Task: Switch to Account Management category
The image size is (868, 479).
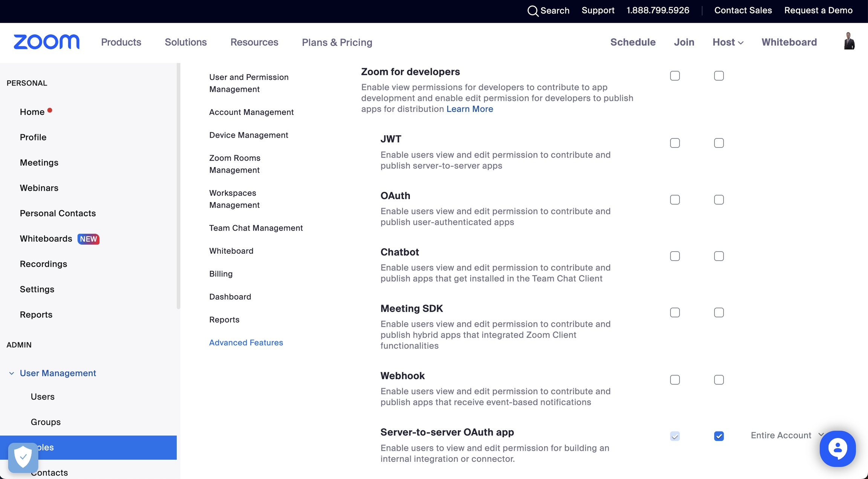Action: [x=251, y=112]
